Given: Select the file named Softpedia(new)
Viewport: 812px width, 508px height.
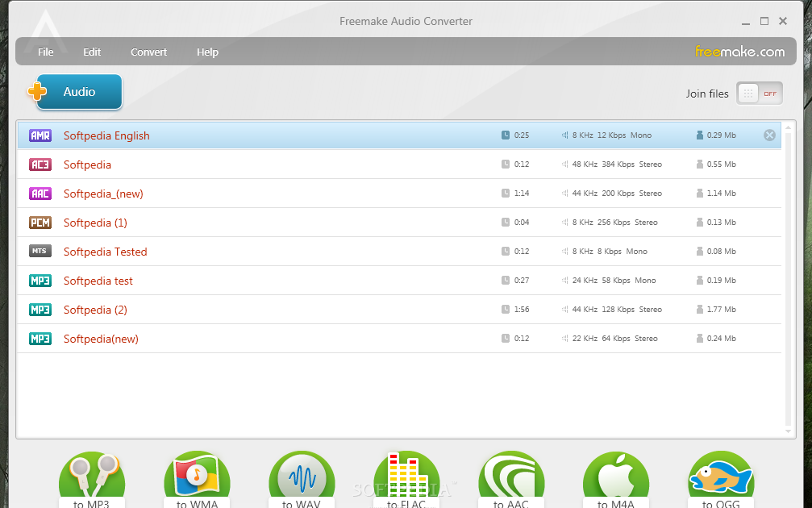Looking at the screenshot, I should (x=101, y=339).
